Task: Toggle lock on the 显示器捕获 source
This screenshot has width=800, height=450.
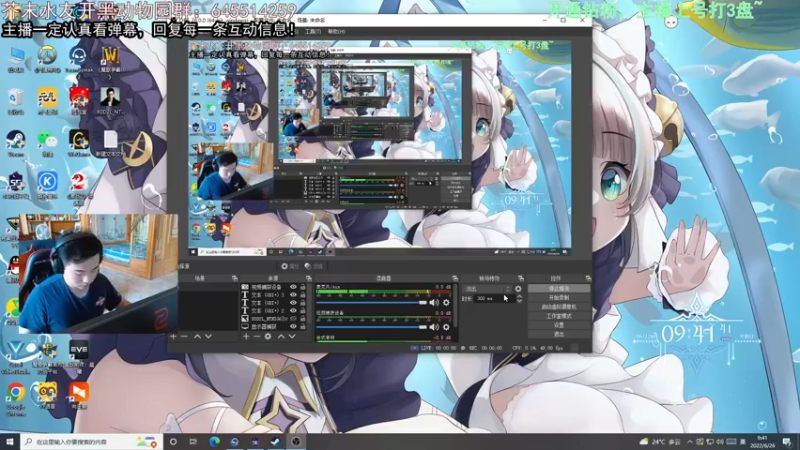Action: click(x=303, y=327)
